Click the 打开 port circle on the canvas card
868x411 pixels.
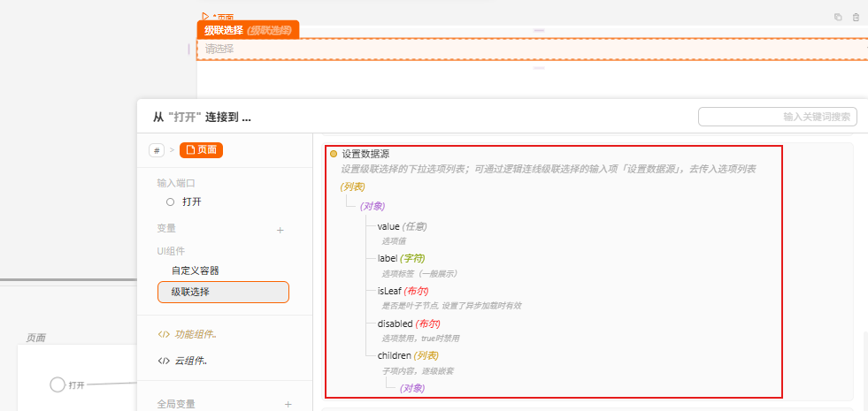pos(58,384)
